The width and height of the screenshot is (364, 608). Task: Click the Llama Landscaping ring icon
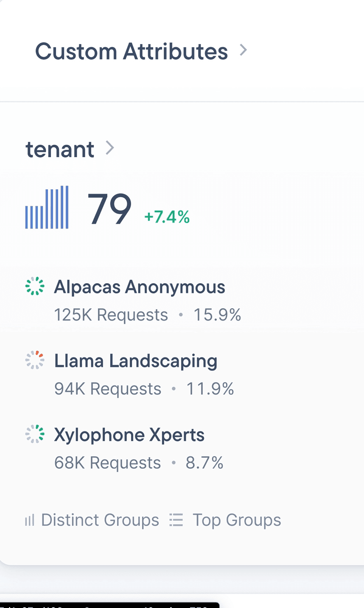point(35,360)
